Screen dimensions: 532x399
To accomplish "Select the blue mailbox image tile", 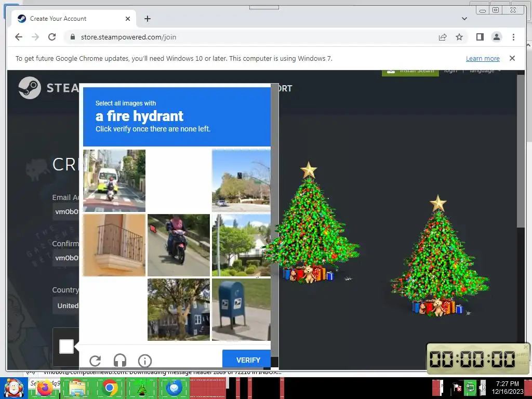I will tap(241, 310).
